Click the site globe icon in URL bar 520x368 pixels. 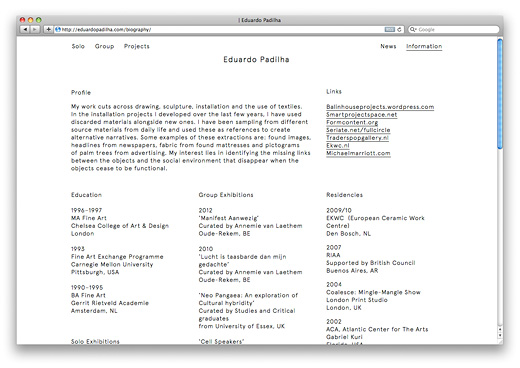coord(58,29)
